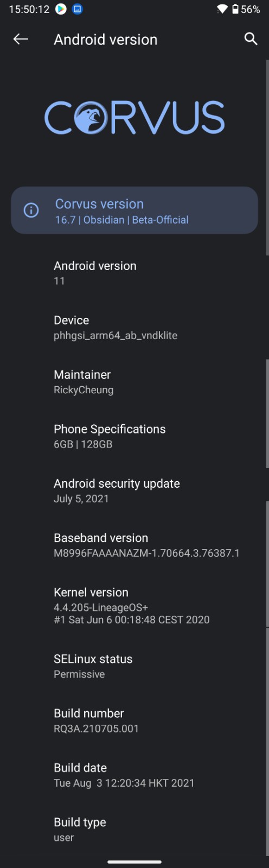
Task: Tap the Wi-Fi status icon
Action: point(222,9)
